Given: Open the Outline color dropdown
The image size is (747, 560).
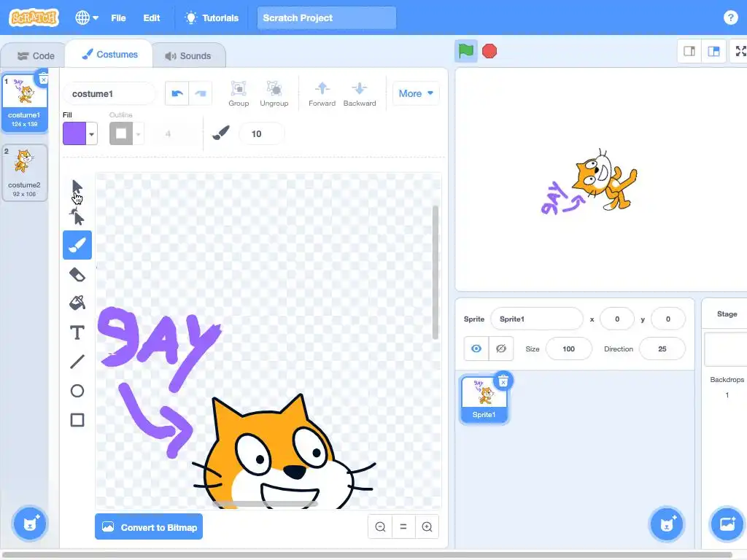Looking at the screenshot, I should tap(138, 134).
